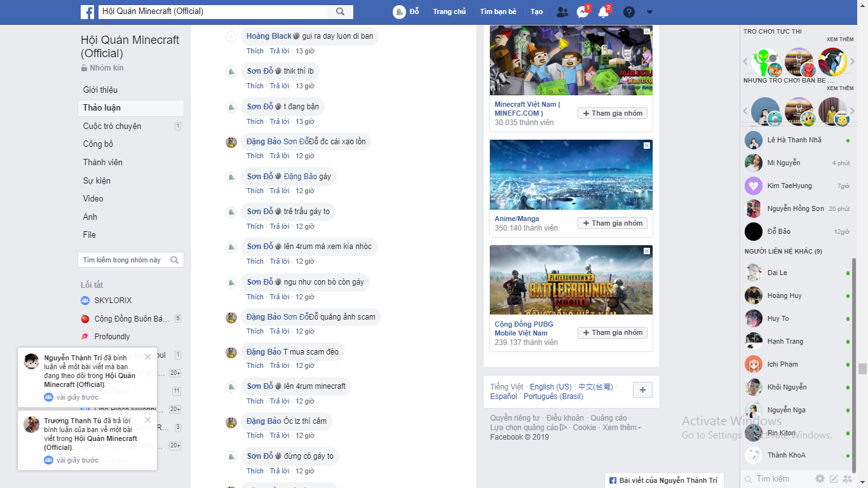Show next friends' games with right arrow
The image size is (868, 488).
(x=853, y=111)
